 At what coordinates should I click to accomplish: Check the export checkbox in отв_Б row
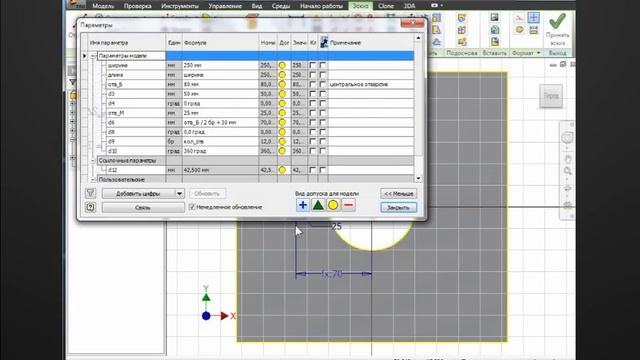click(323, 84)
